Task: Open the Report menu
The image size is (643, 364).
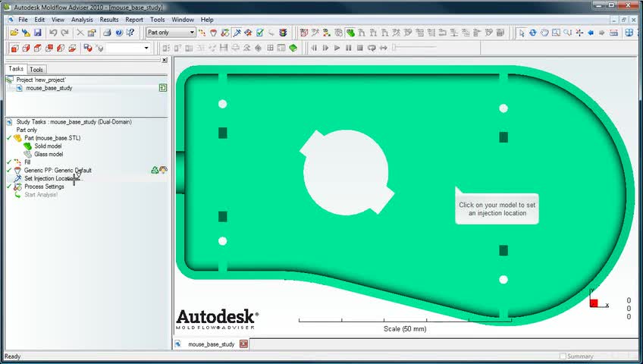Action: 134,20
